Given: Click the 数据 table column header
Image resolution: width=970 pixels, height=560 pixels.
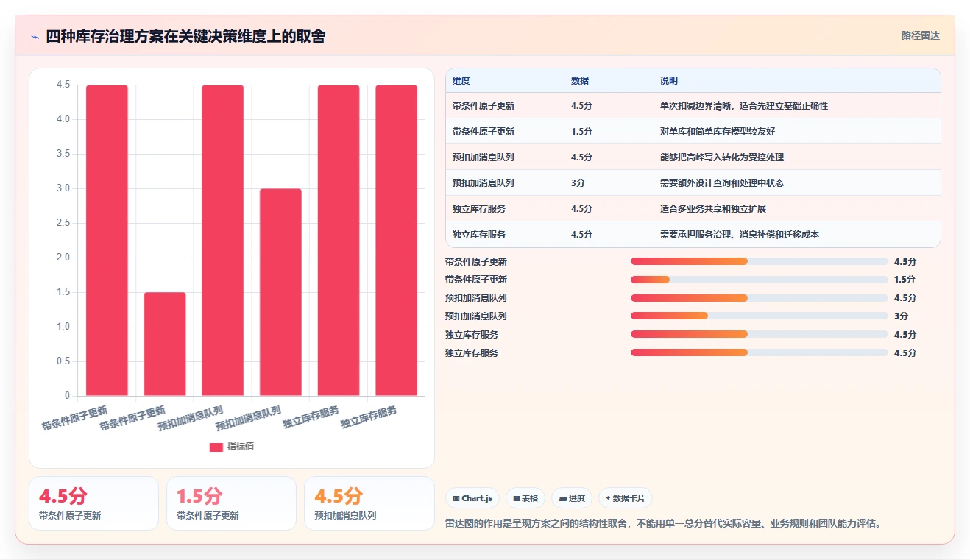Looking at the screenshot, I should coord(580,80).
